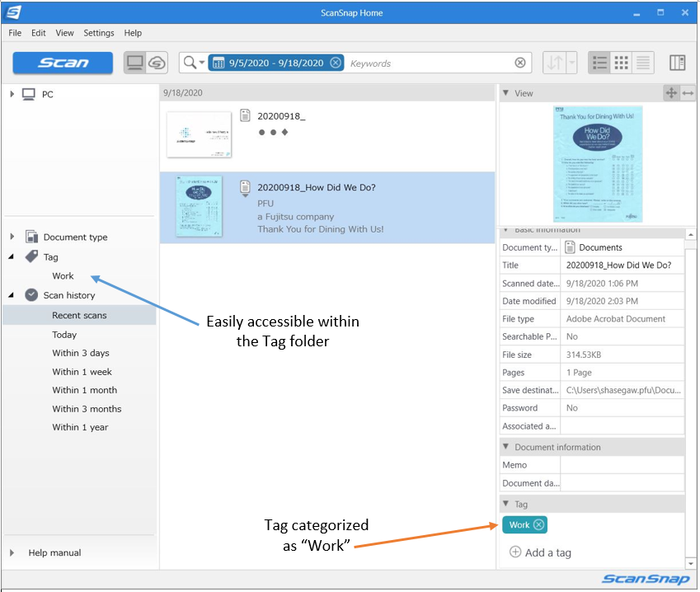This screenshot has width=700, height=592.
Task: Click the Keywords search field
Action: (429, 63)
